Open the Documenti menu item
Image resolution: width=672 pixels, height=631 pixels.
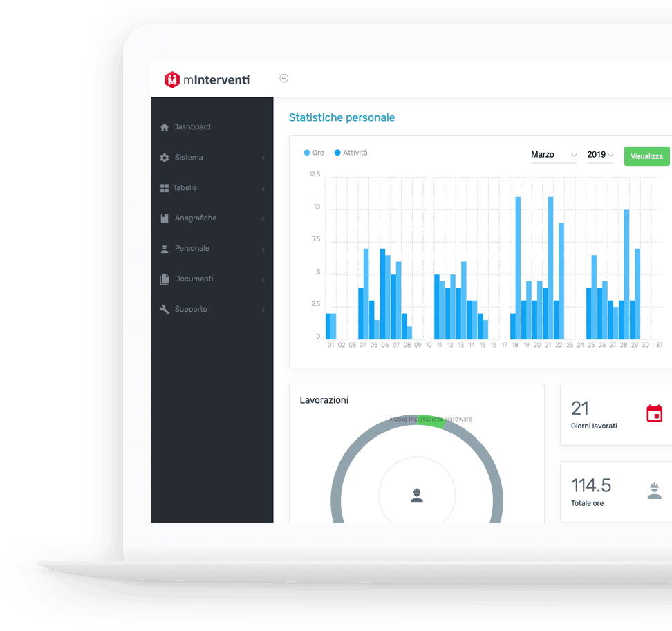[212, 279]
